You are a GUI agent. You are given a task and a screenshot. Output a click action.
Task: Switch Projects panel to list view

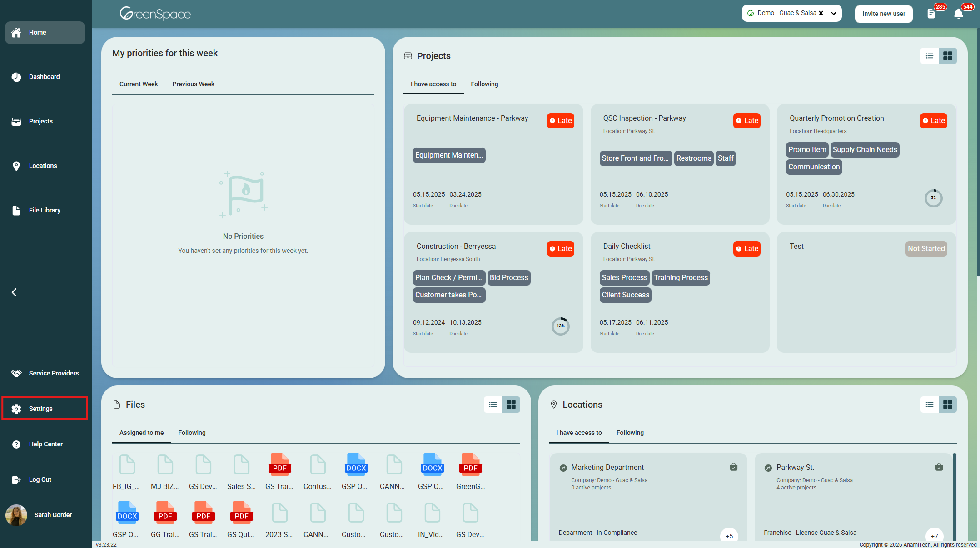pos(929,56)
